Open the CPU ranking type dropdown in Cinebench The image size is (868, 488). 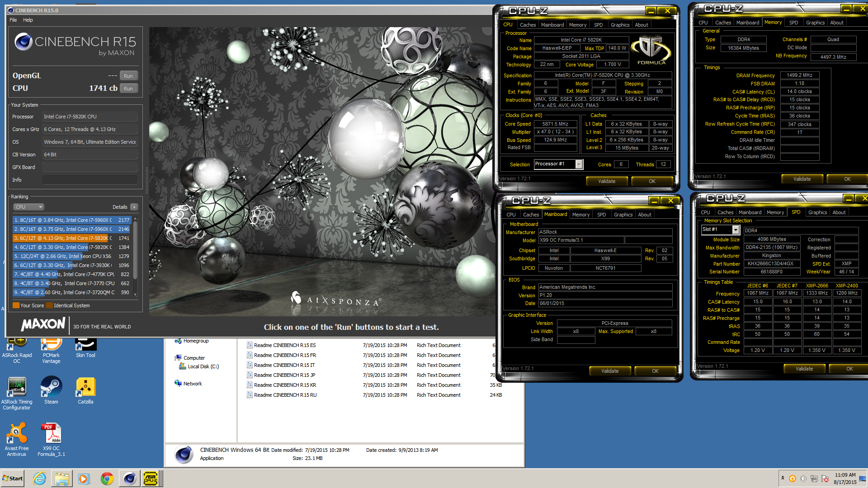28,207
